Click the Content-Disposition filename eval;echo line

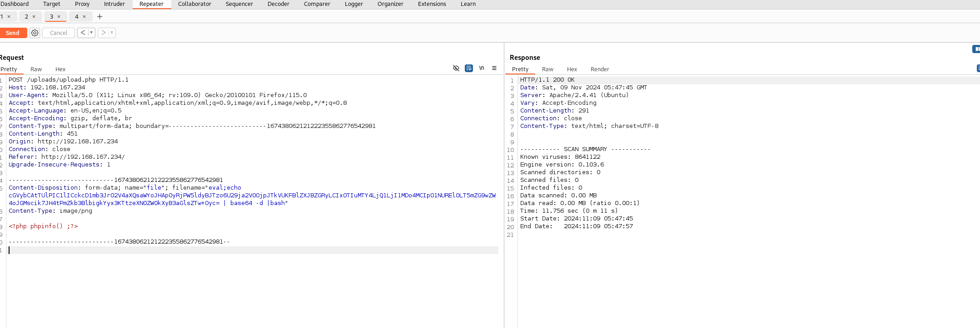[125, 188]
